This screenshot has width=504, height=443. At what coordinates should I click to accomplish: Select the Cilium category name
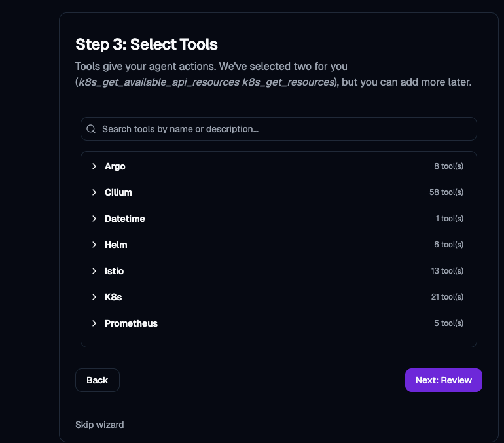(x=118, y=192)
